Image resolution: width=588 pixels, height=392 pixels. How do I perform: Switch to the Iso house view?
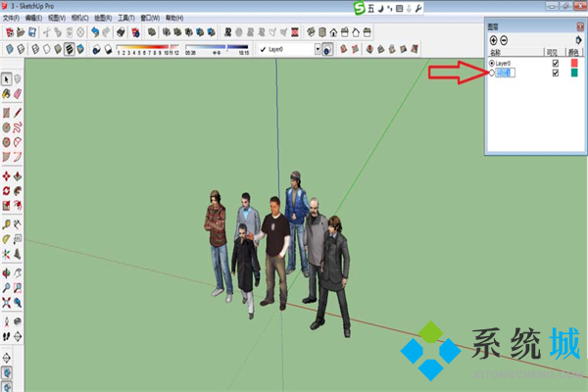click(311, 32)
